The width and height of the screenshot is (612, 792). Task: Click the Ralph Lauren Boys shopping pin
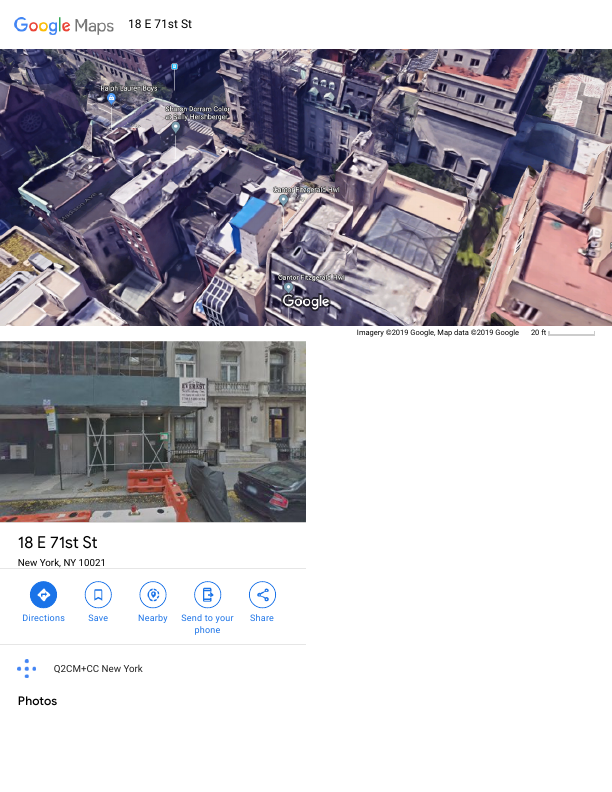point(112,98)
